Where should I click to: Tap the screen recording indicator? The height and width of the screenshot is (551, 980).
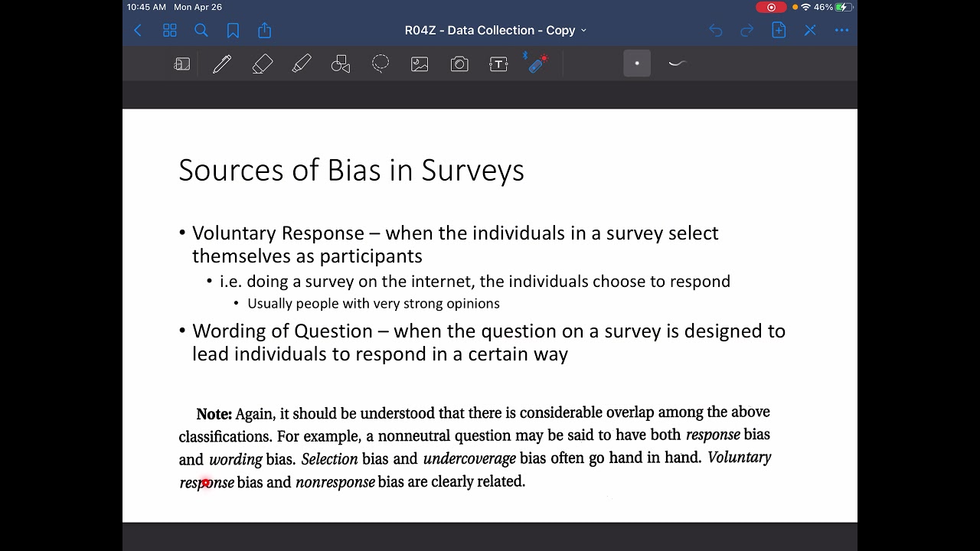point(771,7)
